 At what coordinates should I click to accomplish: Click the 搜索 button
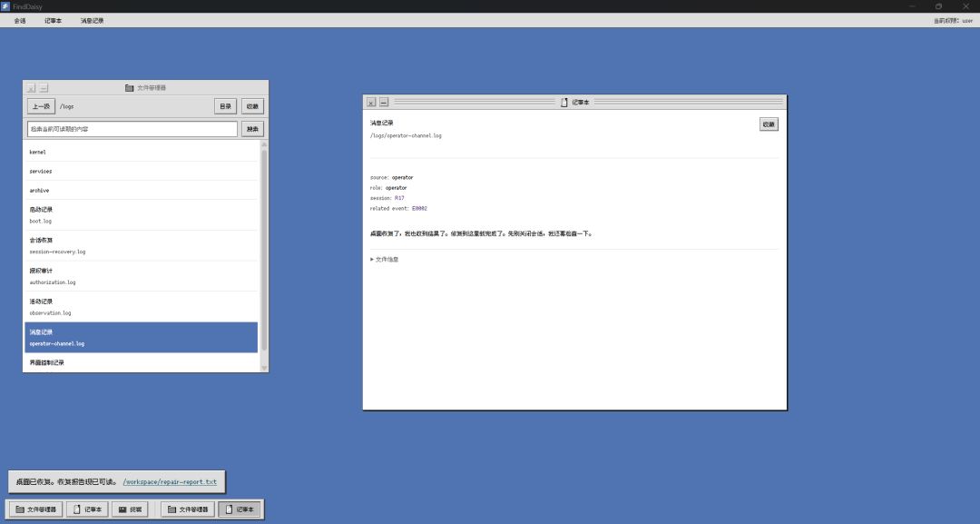coord(252,129)
